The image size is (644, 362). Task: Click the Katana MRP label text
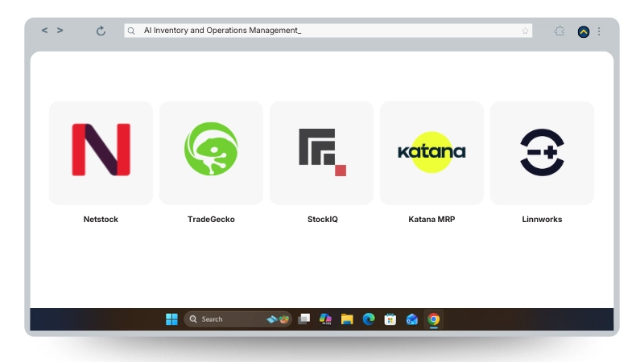coord(431,219)
